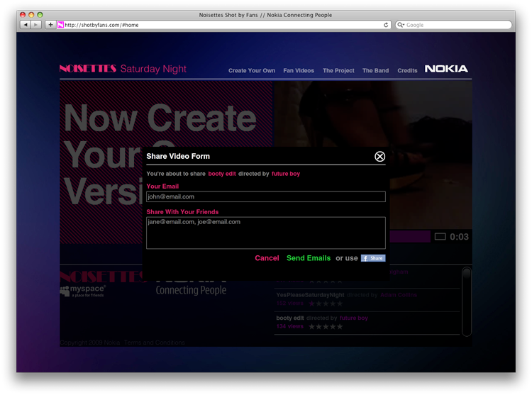Open The Band section

pos(375,70)
